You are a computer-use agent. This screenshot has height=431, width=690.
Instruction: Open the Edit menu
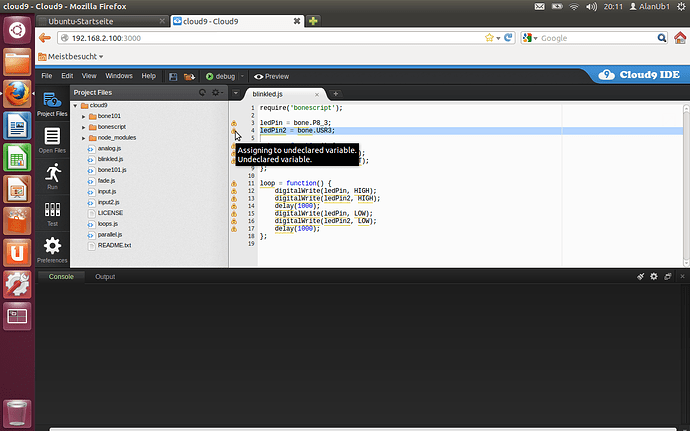67,76
